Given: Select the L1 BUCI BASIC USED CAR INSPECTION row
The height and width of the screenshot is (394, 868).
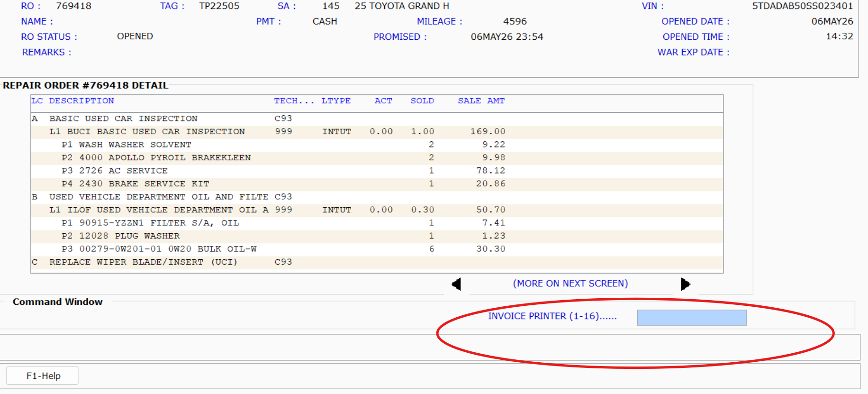Looking at the screenshot, I should click(x=377, y=132).
